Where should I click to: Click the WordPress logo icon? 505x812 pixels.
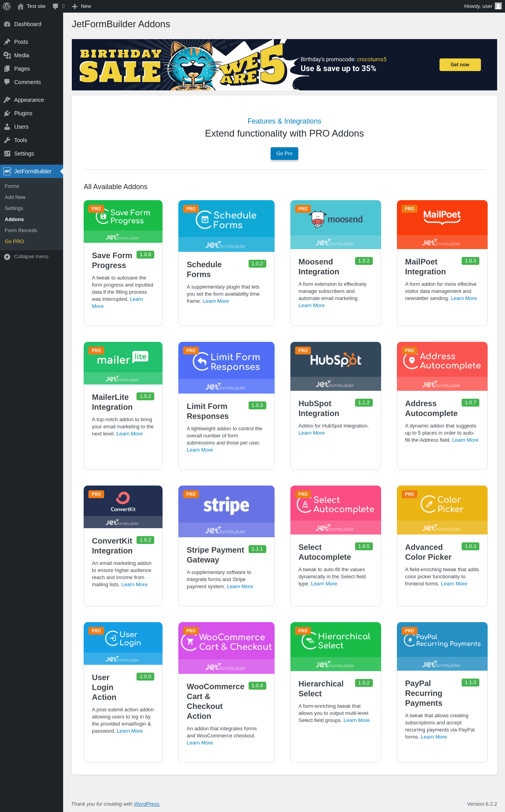click(7, 6)
